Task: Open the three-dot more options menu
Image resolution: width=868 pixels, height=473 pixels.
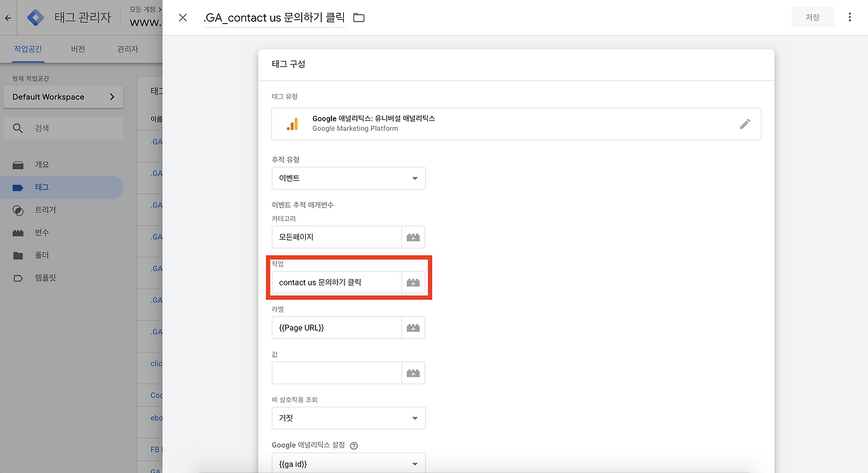Action: tap(850, 18)
